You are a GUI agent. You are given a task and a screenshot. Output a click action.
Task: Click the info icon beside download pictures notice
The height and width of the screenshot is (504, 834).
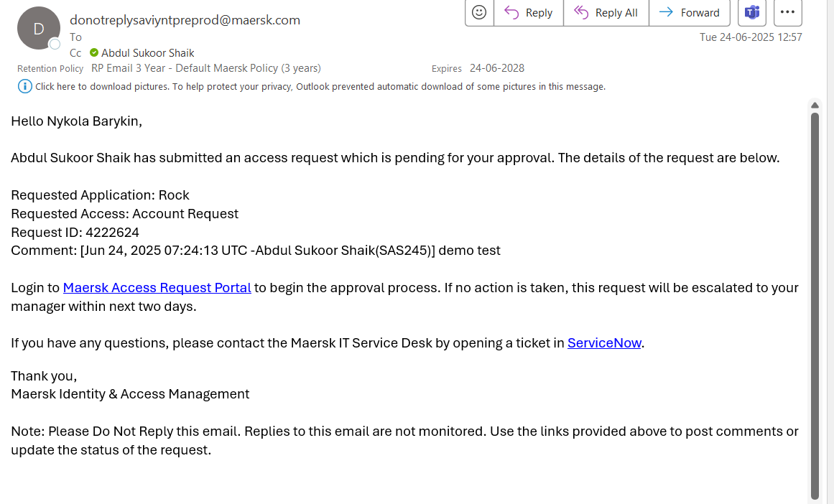click(x=24, y=87)
